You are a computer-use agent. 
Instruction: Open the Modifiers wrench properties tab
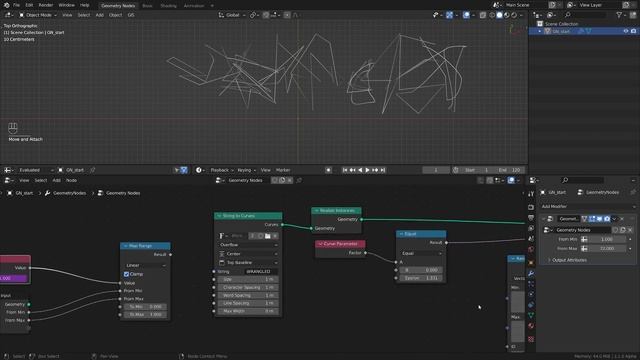point(531,273)
